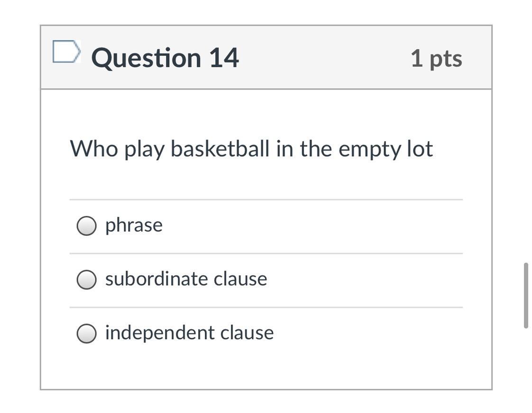Flag Question 14 for review
The width and height of the screenshot is (532, 413).
point(66,52)
